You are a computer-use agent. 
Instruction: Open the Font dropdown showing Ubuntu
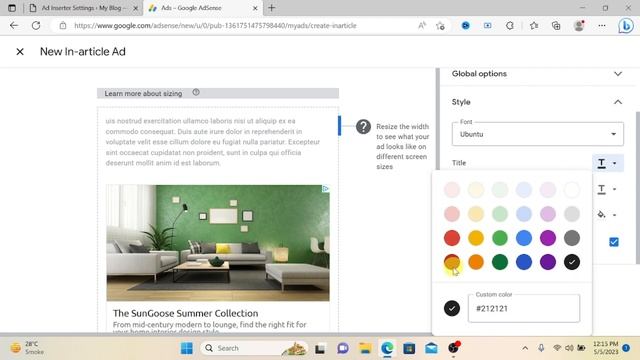537,134
